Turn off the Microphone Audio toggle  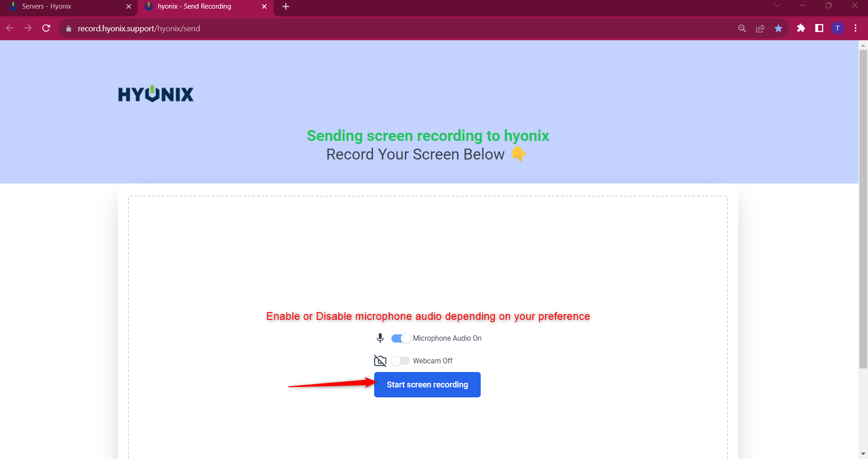tap(400, 338)
